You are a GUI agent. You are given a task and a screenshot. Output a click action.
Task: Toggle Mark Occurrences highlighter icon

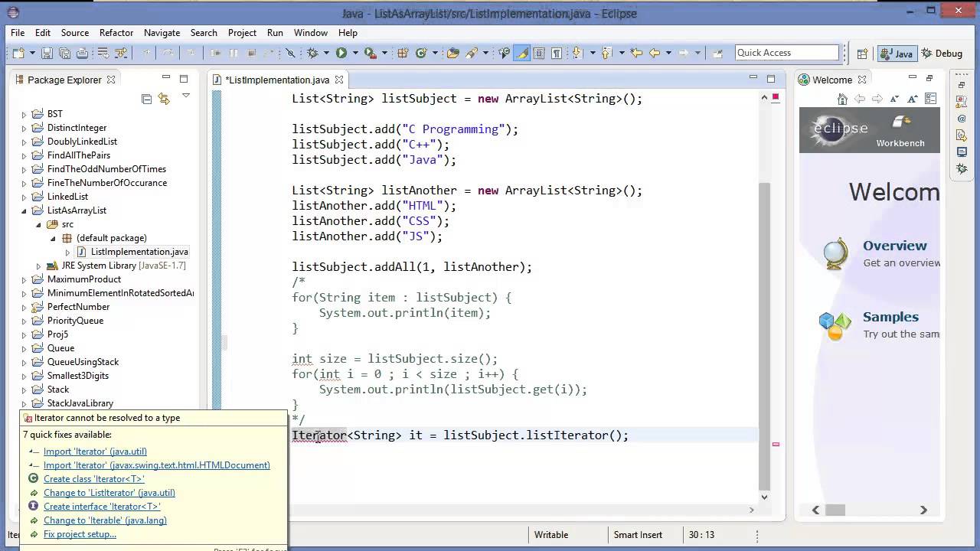point(522,53)
